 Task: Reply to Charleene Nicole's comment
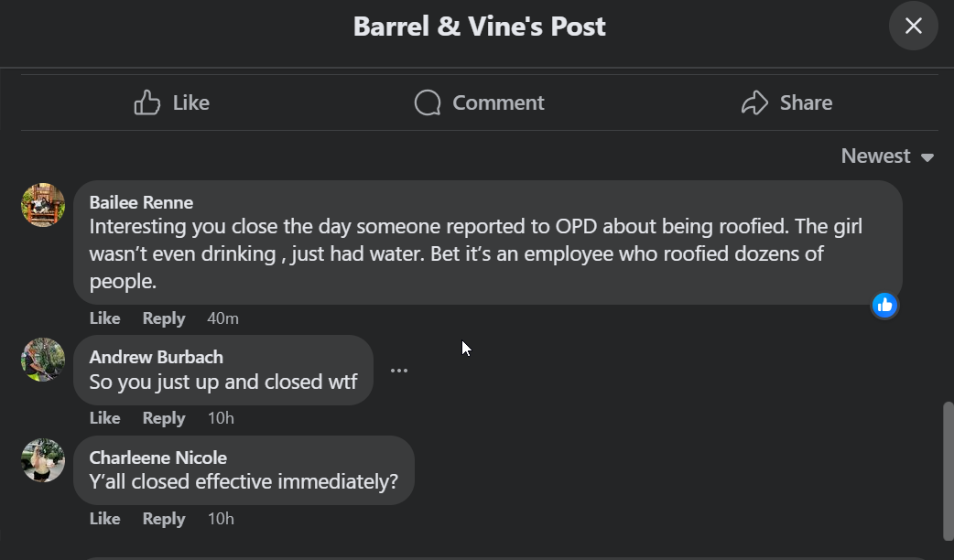[164, 519]
